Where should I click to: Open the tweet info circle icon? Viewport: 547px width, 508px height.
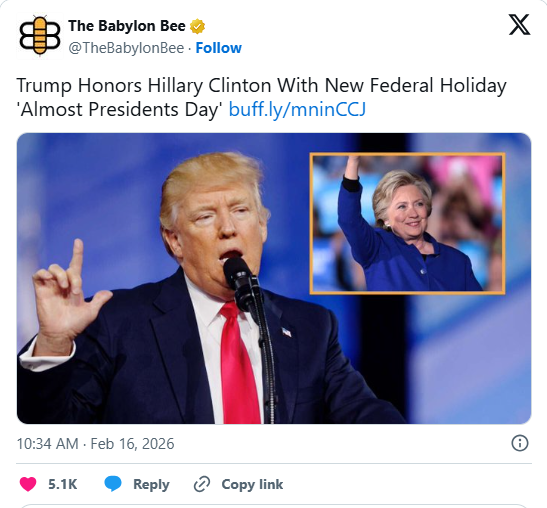(x=520, y=443)
